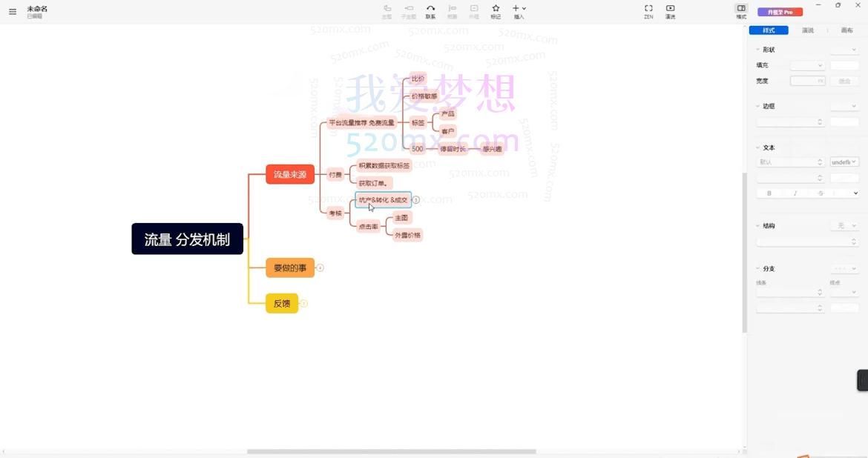Open the 插入 plus menu
The image size is (868, 458).
[519, 11]
